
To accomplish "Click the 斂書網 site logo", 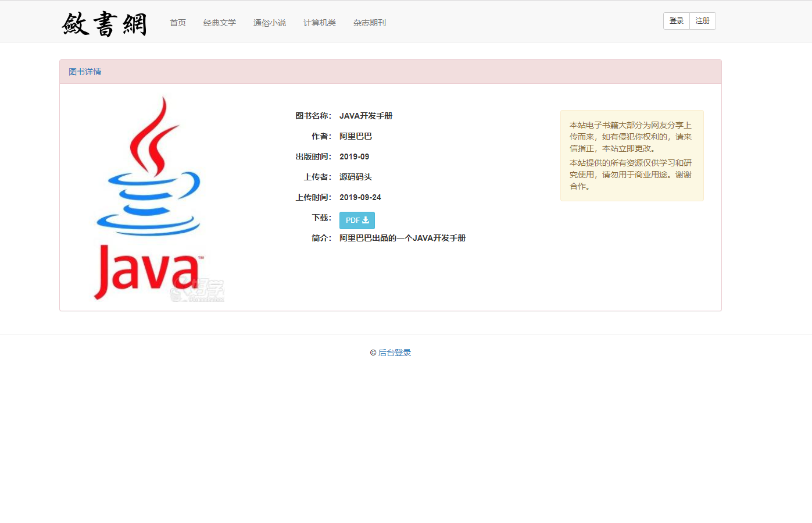I will click(x=104, y=24).
